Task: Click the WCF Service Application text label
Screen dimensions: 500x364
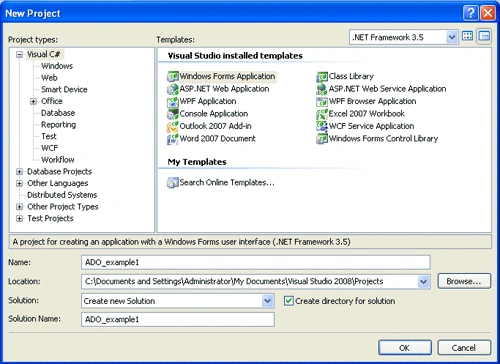Action: [x=371, y=126]
